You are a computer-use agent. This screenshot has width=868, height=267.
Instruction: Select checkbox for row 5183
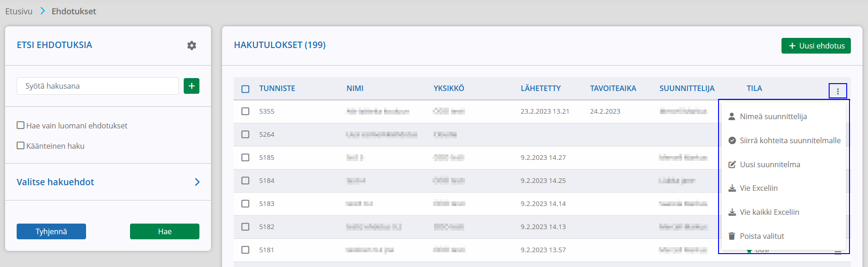[x=245, y=204]
